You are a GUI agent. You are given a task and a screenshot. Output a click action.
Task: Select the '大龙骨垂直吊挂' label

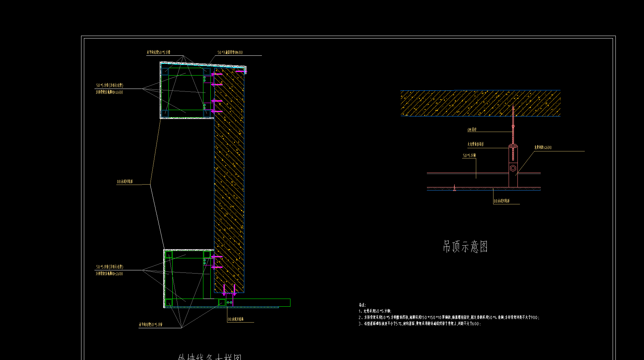476,144
